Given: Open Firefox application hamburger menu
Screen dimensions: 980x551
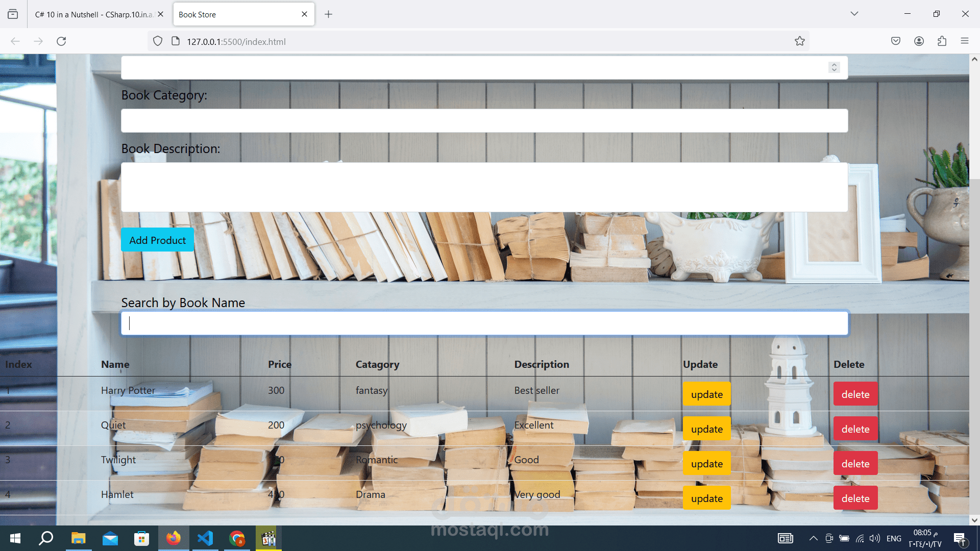Looking at the screenshot, I should tap(964, 41).
